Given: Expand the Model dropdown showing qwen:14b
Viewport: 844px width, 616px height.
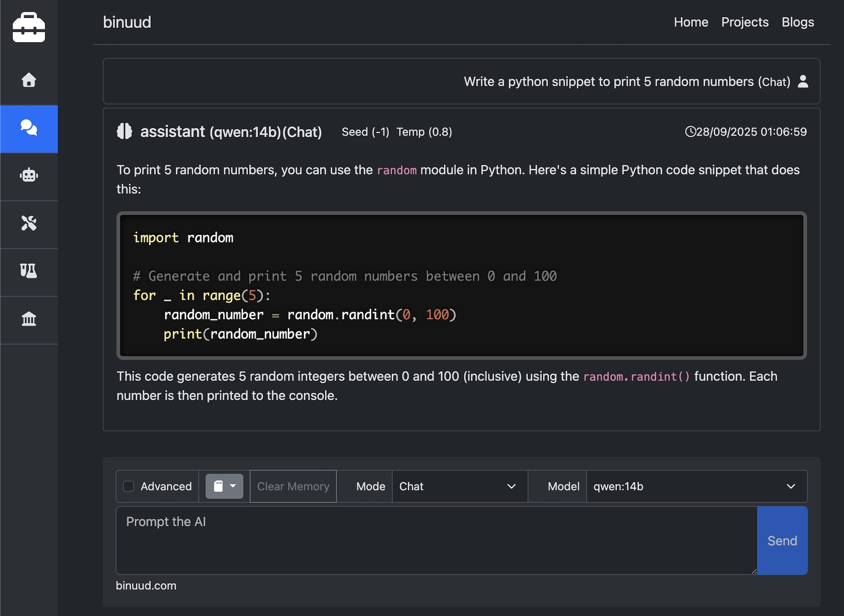Looking at the screenshot, I should (x=696, y=486).
